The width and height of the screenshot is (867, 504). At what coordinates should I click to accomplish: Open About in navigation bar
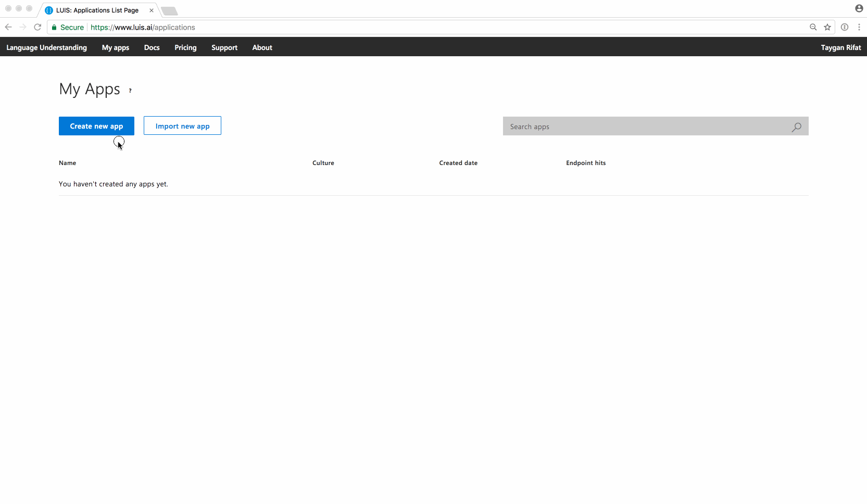(x=262, y=47)
